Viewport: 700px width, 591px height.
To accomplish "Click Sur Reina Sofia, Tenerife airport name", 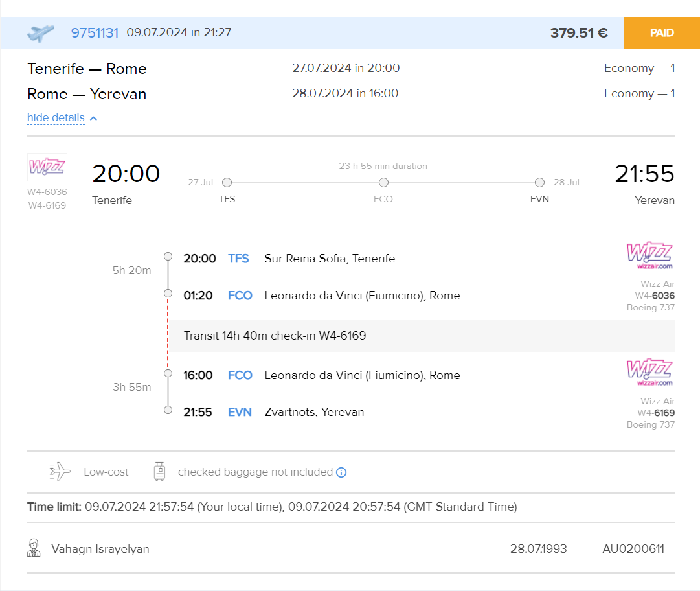I will point(330,259).
